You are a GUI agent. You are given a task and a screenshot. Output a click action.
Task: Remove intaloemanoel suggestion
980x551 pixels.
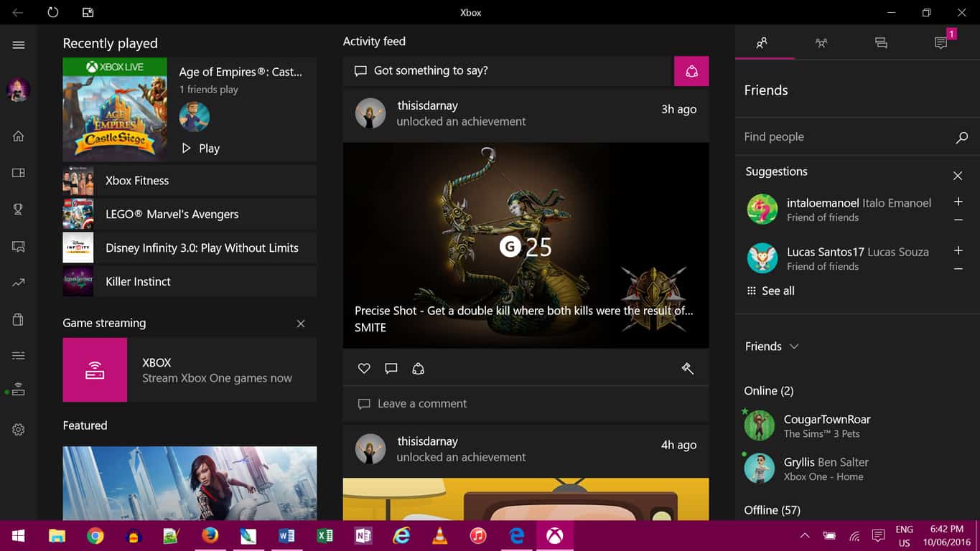tap(958, 220)
